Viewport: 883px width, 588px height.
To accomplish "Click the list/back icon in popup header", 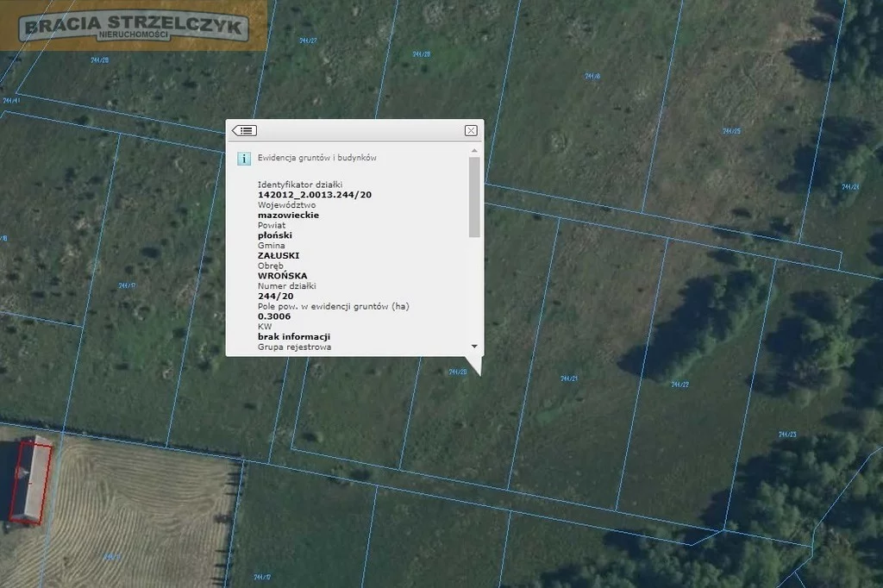I will (244, 130).
